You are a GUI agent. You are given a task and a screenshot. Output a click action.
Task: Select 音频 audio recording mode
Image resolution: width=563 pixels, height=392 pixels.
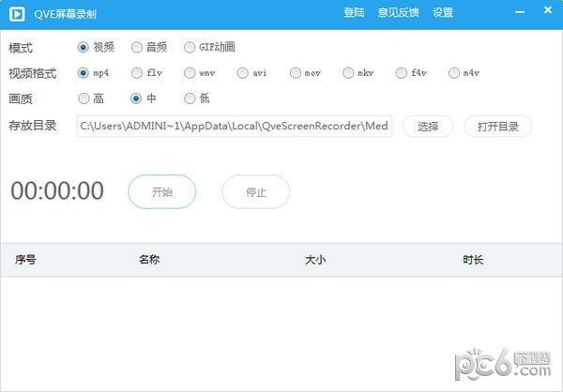click(x=137, y=47)
